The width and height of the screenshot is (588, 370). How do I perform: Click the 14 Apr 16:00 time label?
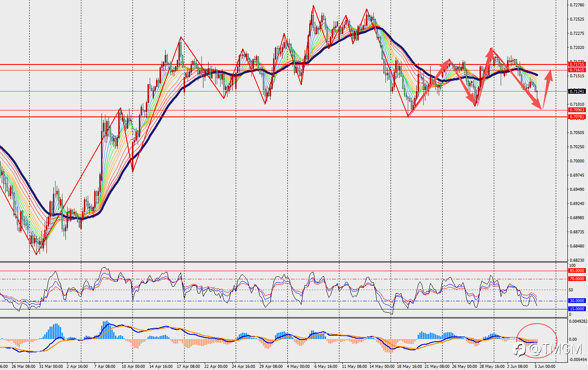point(161,367)
